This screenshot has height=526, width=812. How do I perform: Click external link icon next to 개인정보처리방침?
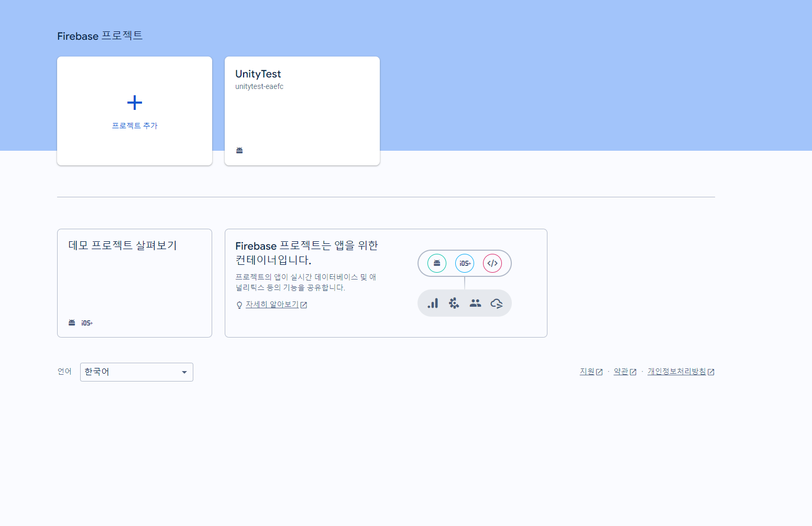click(711, 372)
